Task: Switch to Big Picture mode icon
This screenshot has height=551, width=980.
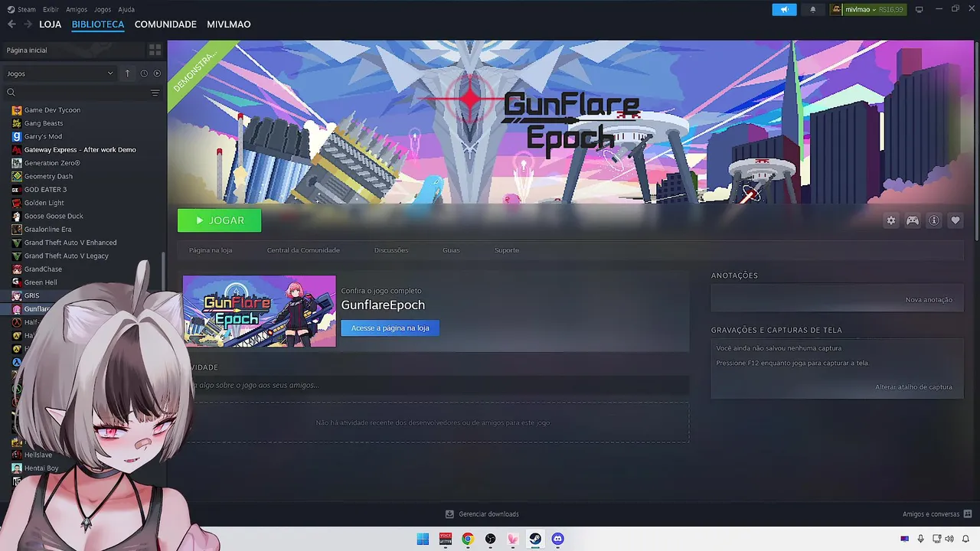Action: pos(920,9)
